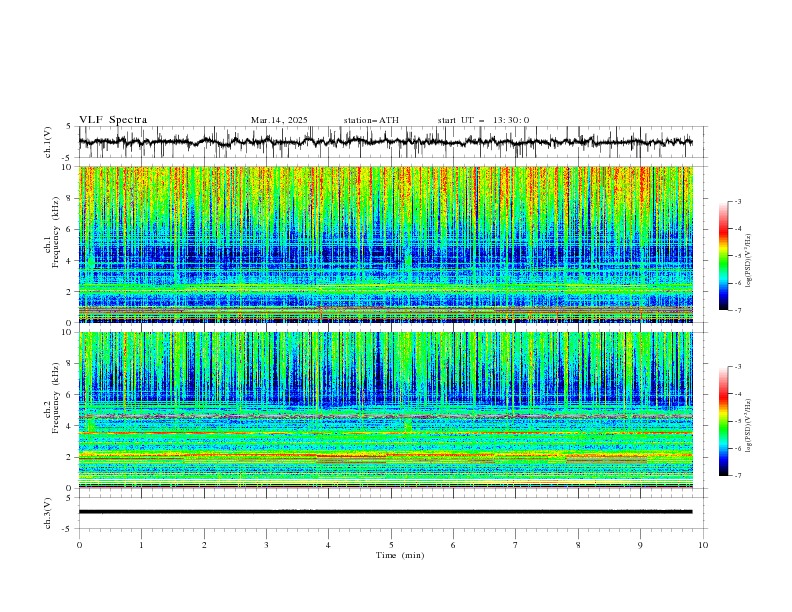Click the "start UT = 13:30:0" header text
792x612 pixels.
(x=483, y=120)
